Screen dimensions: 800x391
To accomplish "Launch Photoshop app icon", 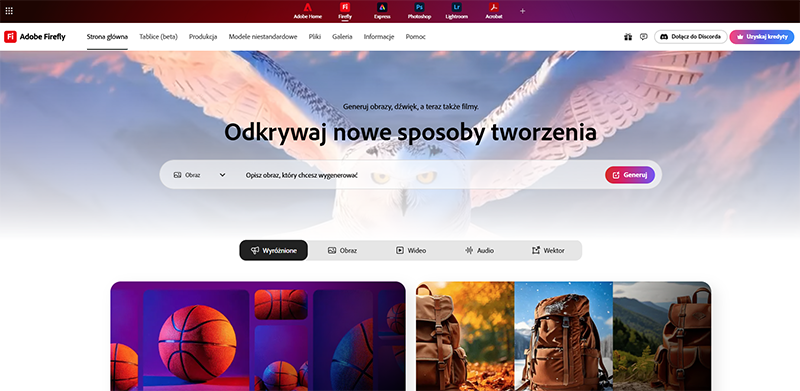I will point(419,11).
